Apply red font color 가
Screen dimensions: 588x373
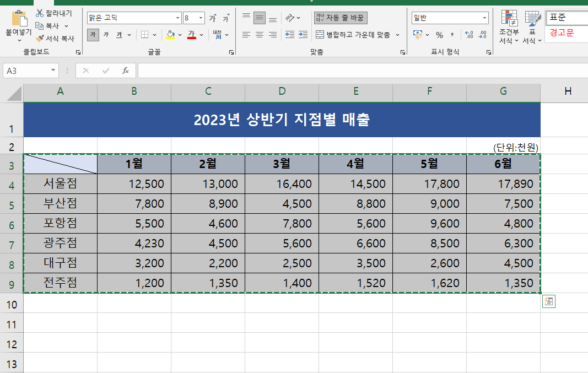coord(192,35)
